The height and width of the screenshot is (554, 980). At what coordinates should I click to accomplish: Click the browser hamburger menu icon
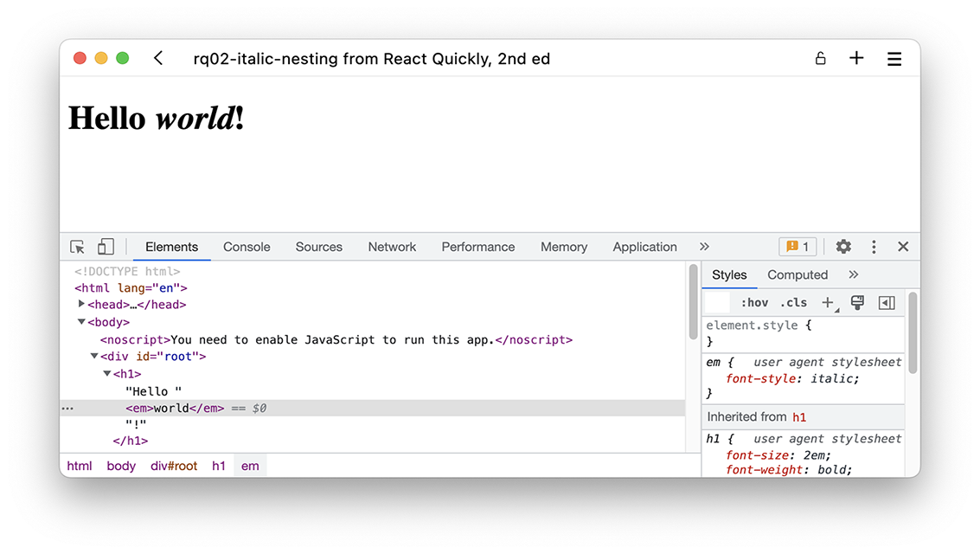894,59
